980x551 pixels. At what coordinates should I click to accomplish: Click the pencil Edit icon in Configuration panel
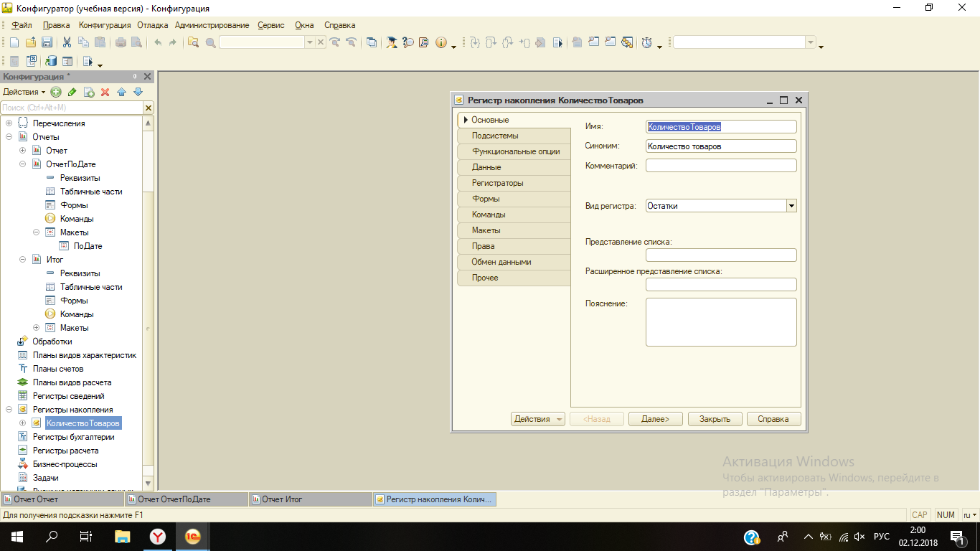coord(72,92)
